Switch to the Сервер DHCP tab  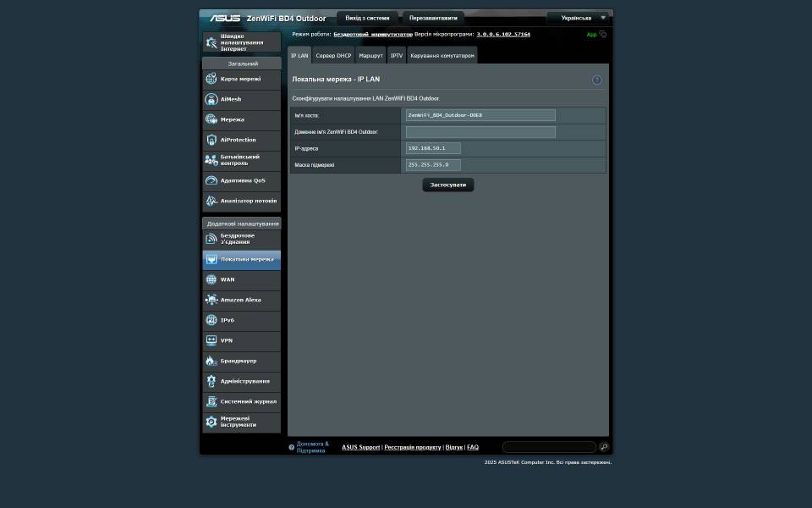[x=333, y=56]
